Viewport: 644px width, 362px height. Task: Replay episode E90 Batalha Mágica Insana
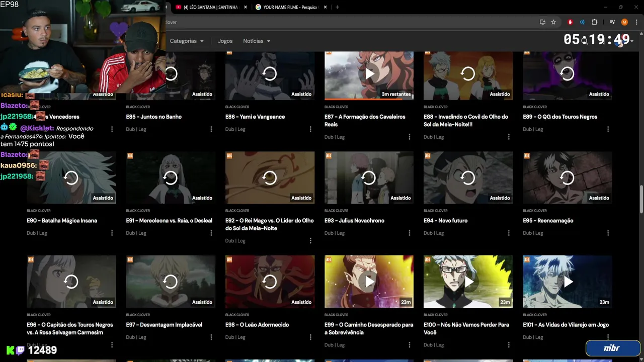(71, 177)
